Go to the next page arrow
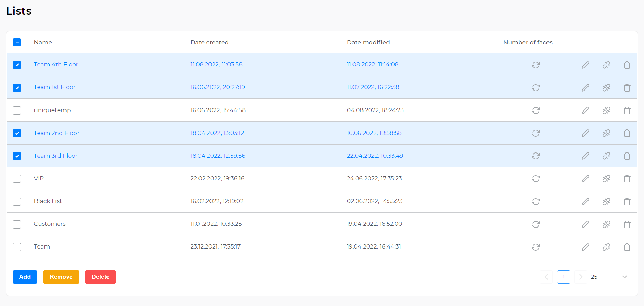The image size is (644, 306). point(581,277)
